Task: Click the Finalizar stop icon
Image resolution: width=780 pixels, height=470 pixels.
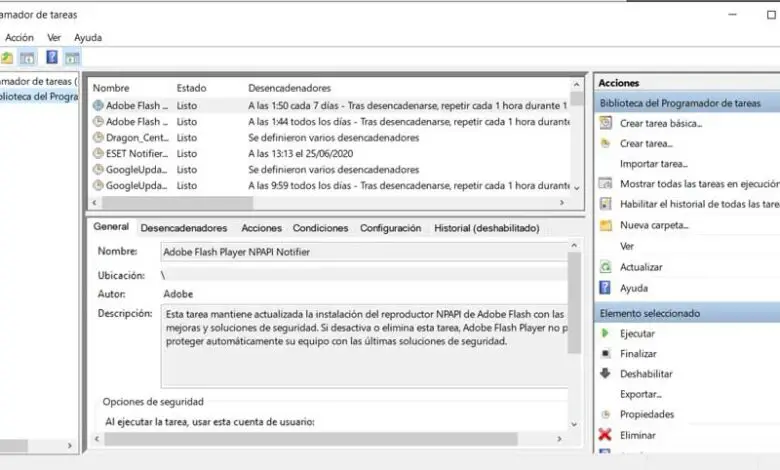Action: (x=605, y=354)
